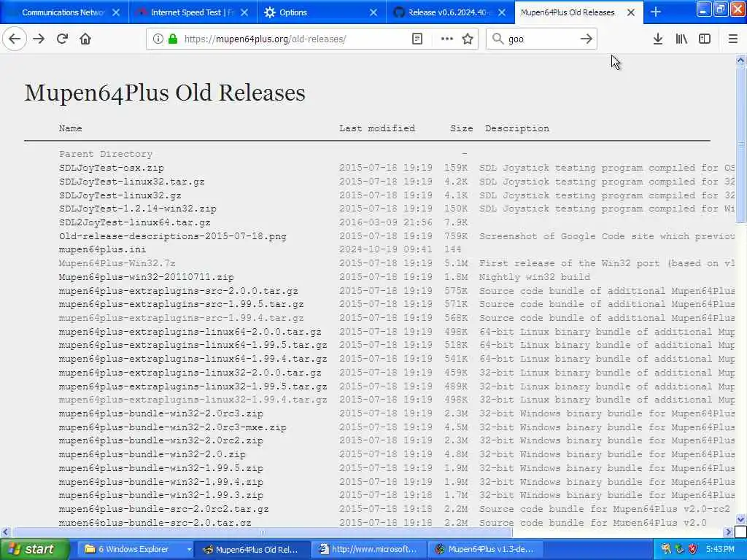Download SDLJoyTest-1.2.14-win32.zip
Viewport: 747px width, 560px height.
click(138, 209)
